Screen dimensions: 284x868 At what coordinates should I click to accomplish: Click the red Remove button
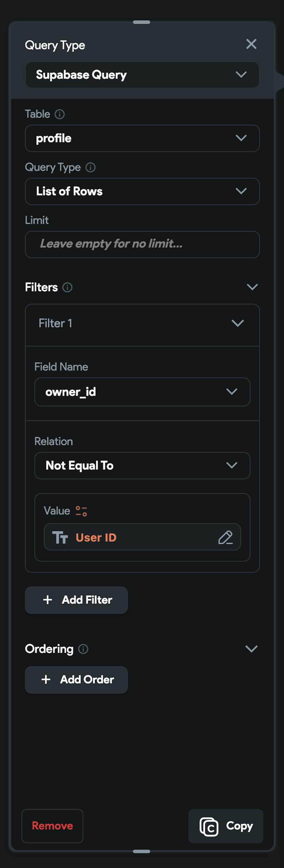point(52,825)
